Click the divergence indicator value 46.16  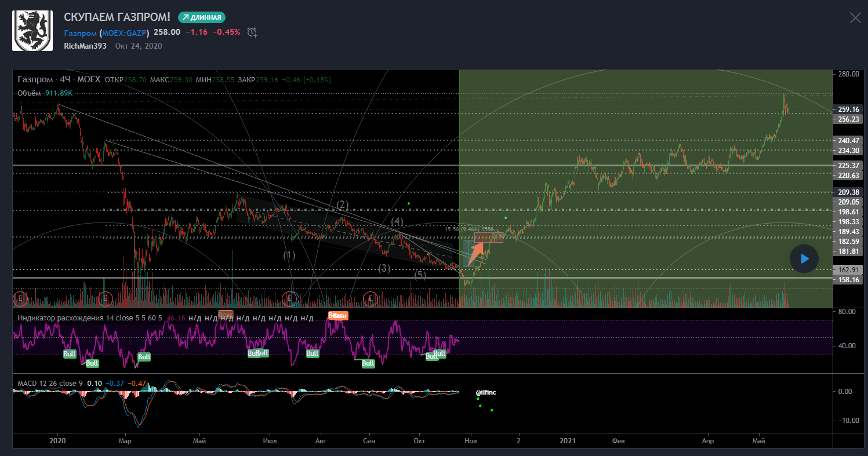(175, 318)
